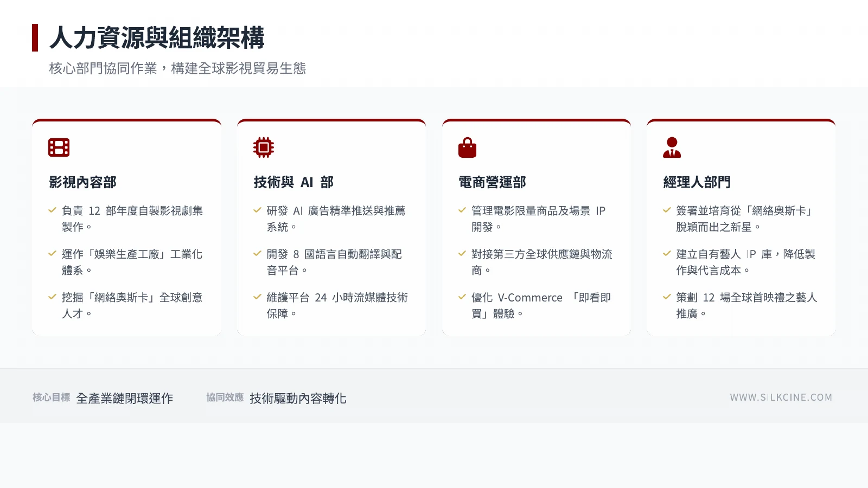The height and width of the screenshot is (488, 868).
Task: Click text 優化 V-Commerce「即看即買」體驗
Action: point(541,305)
